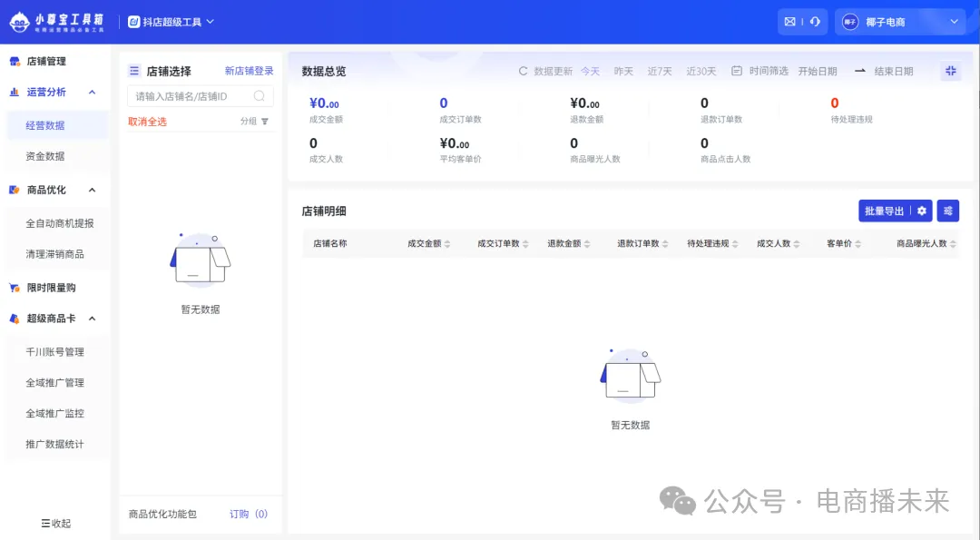Collapse the 运营分析 menu section
The image size is (980, 540).
pyautogui.click(x=90, y=92)
